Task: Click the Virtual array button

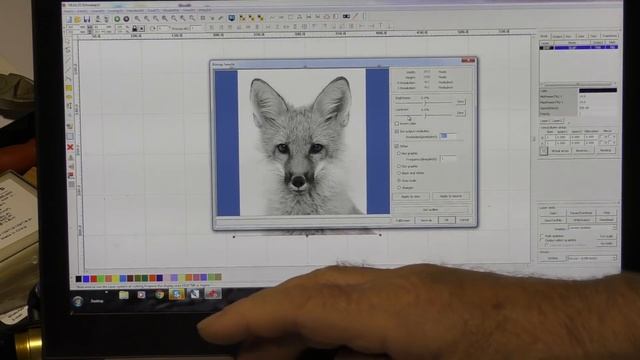Action: pyautogui.click(x=560, y=151)
